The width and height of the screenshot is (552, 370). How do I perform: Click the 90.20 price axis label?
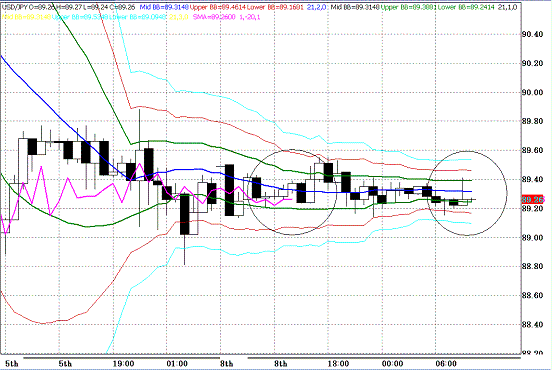[532, 63]
